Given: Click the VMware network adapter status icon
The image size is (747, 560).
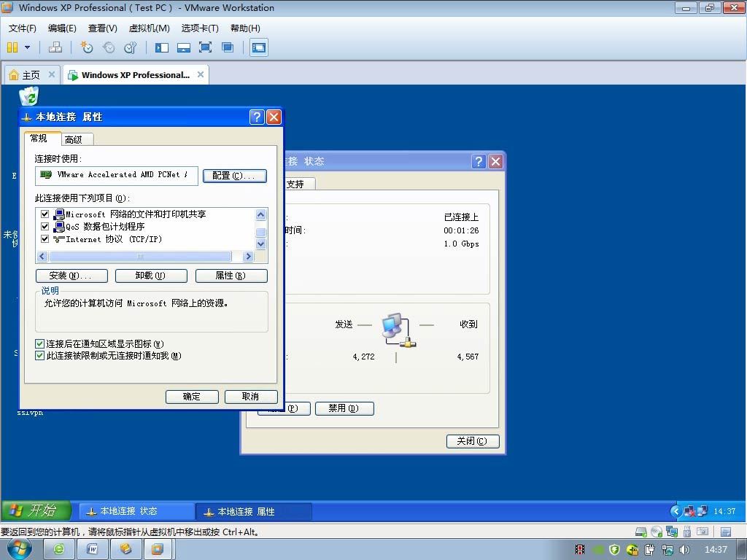Looking at the screenshot, I should coord(672,532).
